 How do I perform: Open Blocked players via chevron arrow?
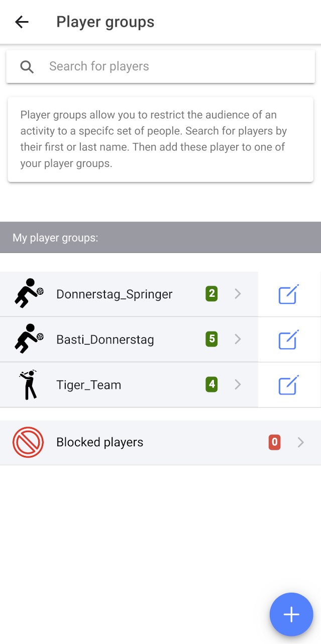click(300, 442)
